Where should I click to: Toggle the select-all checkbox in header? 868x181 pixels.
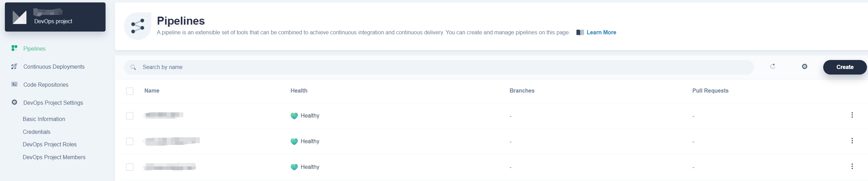click(130, 91)
